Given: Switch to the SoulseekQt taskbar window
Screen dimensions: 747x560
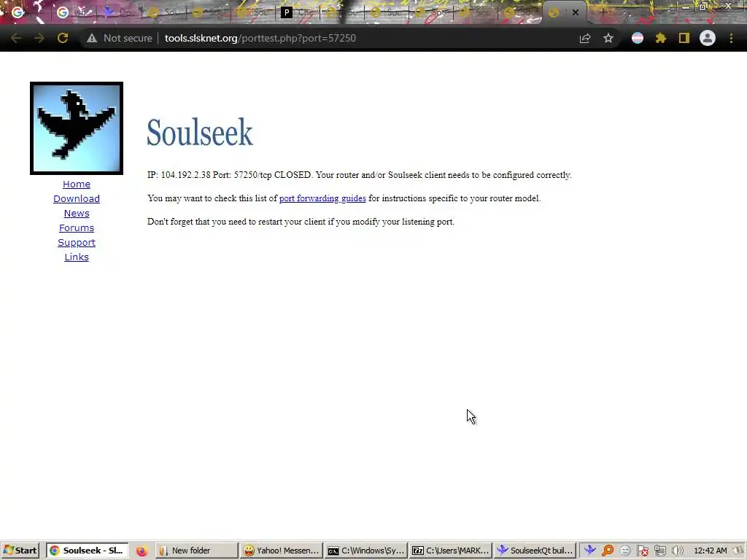Looking at the screenshot, I should (535, 551).
